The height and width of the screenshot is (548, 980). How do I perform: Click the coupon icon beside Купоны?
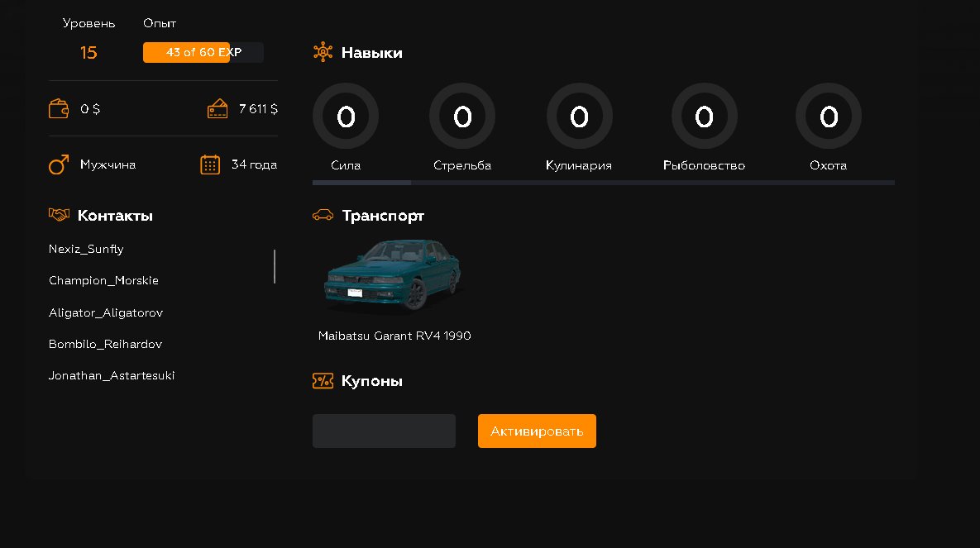click(x=323, y=381)
